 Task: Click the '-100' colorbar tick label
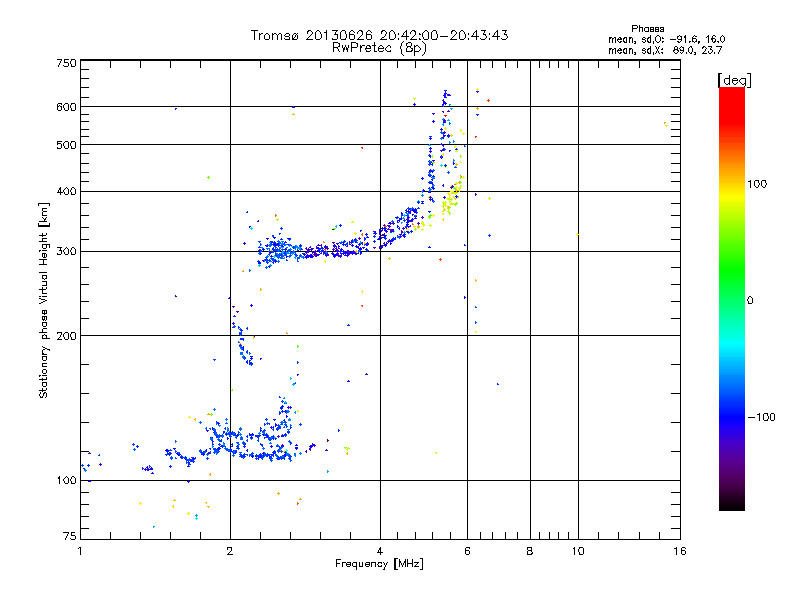tap(761, 417)
